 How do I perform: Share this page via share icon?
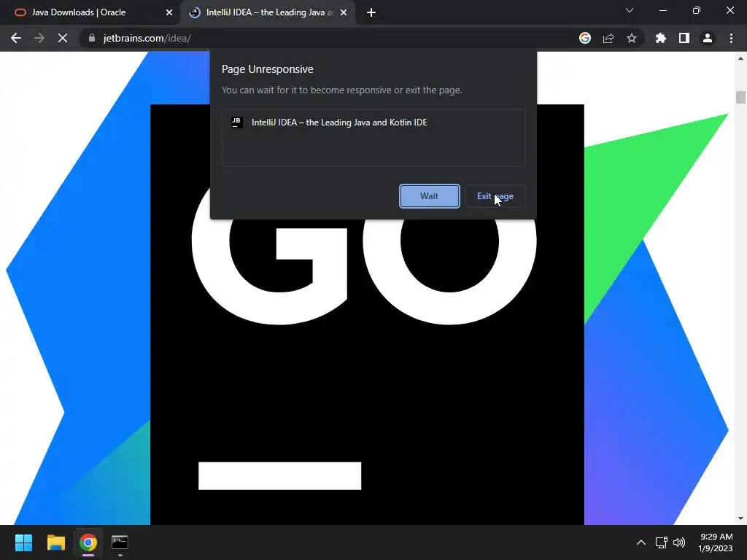608,38
